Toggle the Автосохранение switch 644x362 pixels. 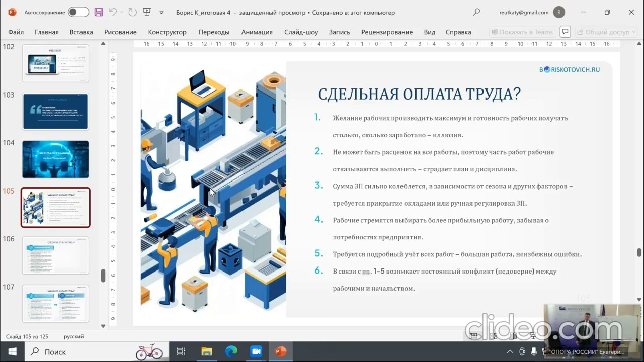pyautogui.click(x=78, y=12)
